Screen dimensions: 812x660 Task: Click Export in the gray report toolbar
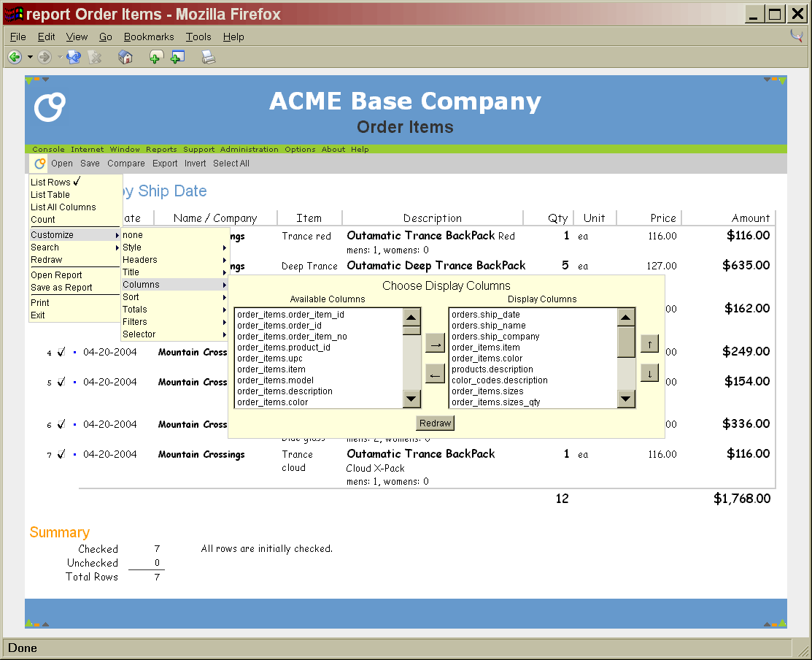pos(165,164)
